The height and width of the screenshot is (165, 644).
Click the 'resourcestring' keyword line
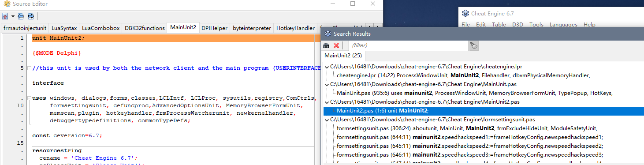57,150
